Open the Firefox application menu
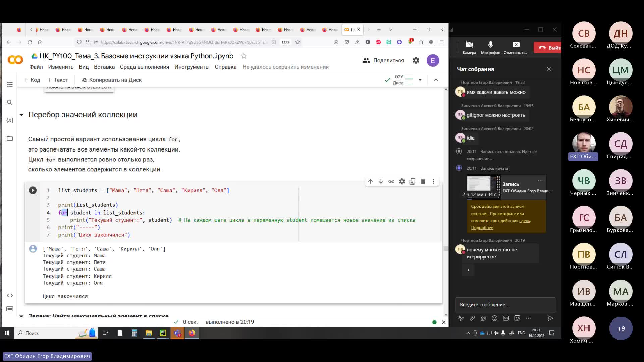644x362 pixels. (x=441, y=42)
